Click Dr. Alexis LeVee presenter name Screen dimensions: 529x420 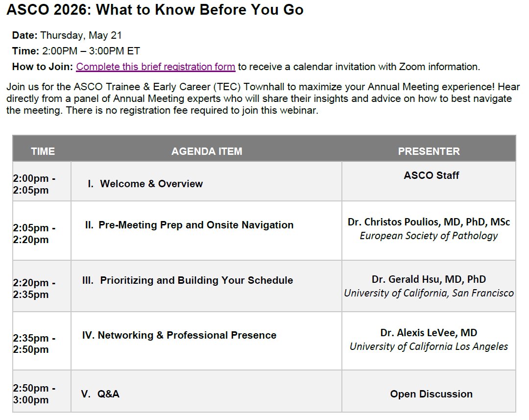pos(429,333)
